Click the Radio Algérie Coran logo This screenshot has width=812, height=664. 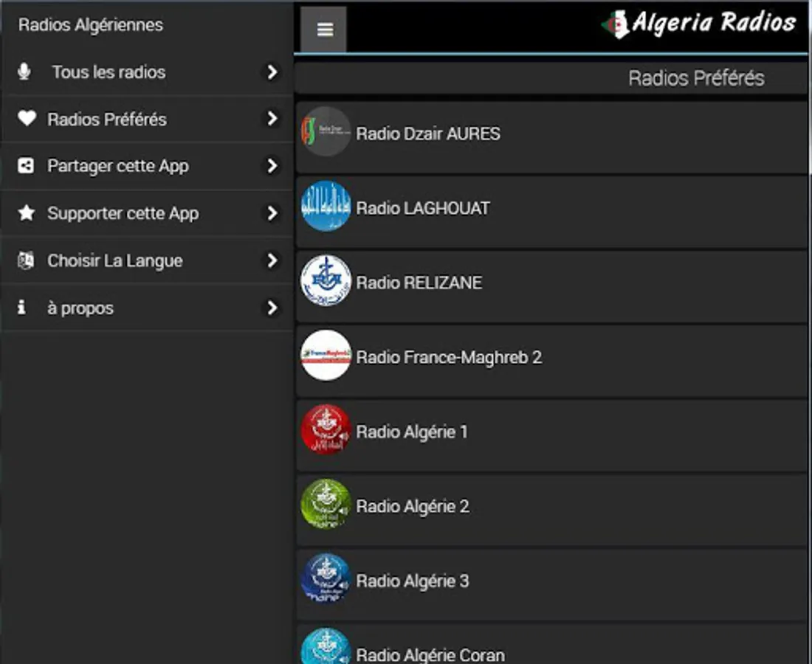(x=326, y=646)
